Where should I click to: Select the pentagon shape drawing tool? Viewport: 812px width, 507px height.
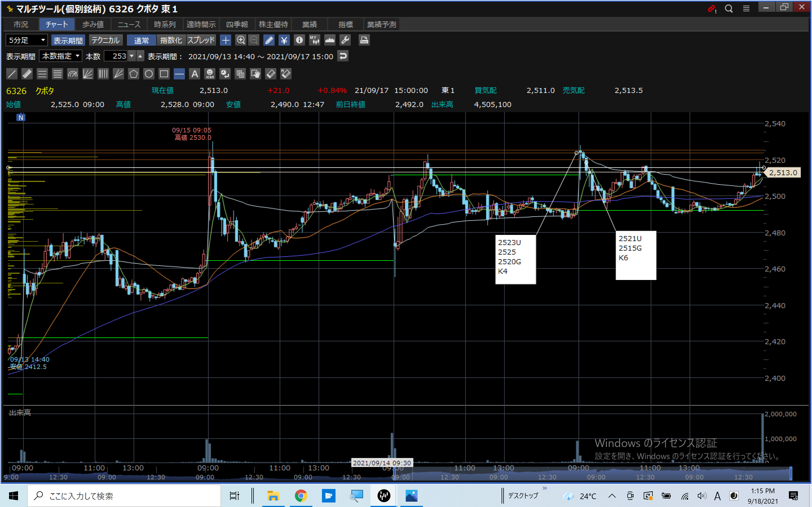(134, 74)
